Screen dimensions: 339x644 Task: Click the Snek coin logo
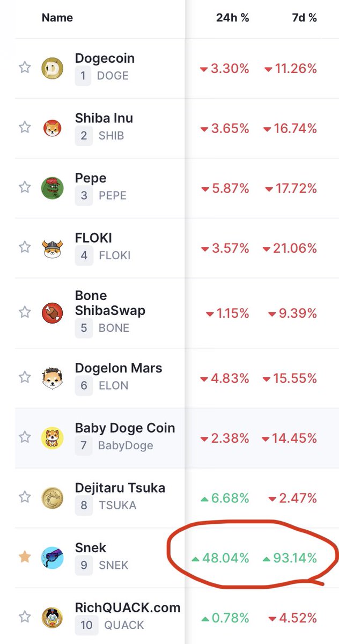(53, 558)
